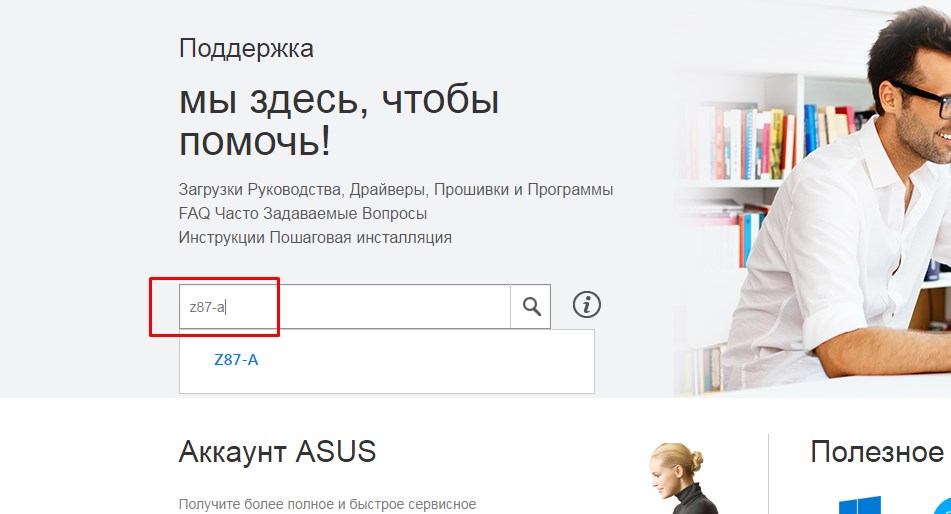Click the "Поддержка" heading text
Viewport: 951px width, 514px height.
click(x=246, y=49)
